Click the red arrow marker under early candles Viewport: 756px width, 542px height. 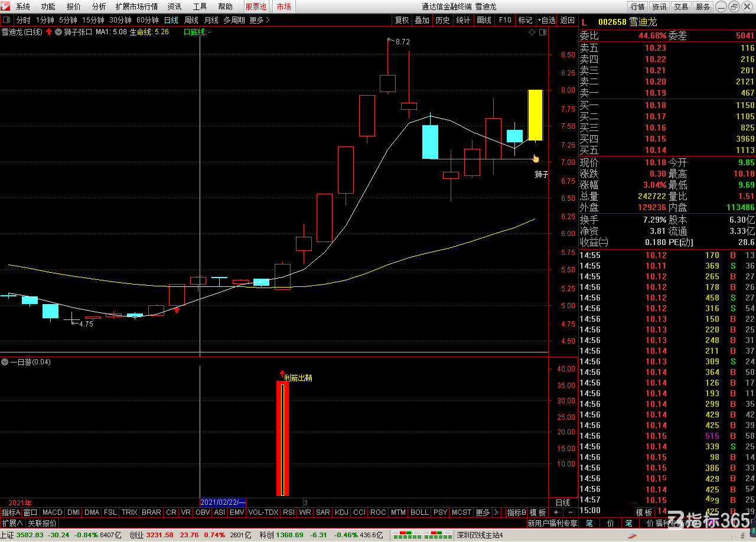[x=176, y=309]
